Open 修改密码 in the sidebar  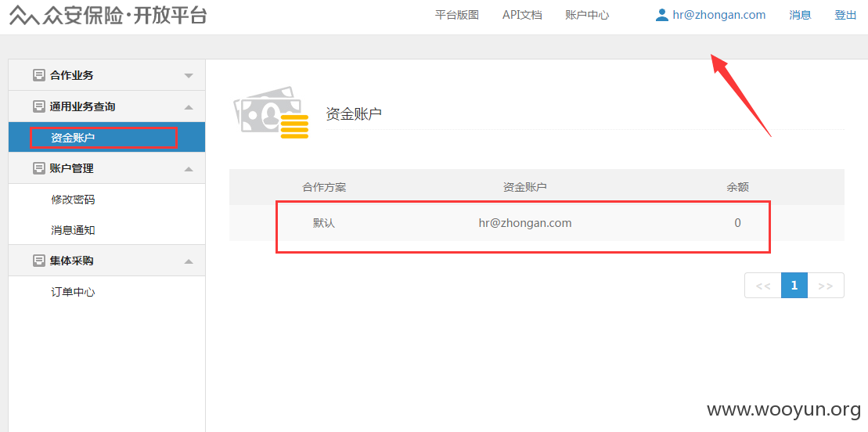pyautogui.click(x=73, y=200)
